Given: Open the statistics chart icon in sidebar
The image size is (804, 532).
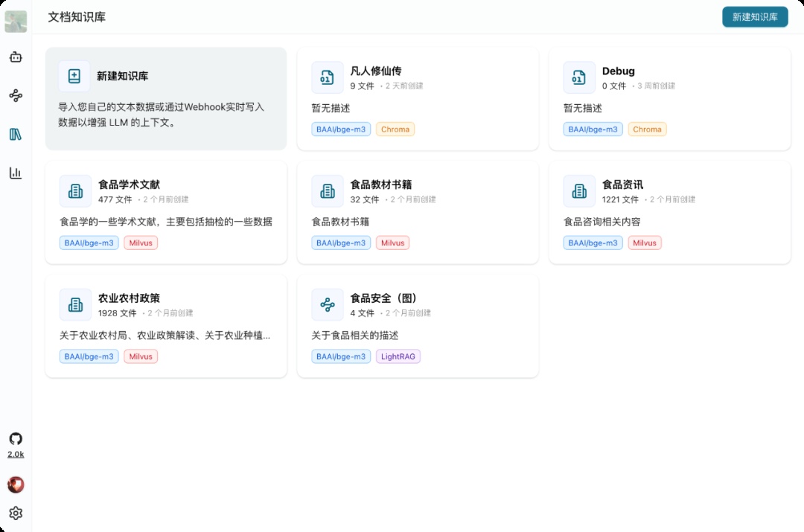Looking at the screenshot, I should click(16, 173).
